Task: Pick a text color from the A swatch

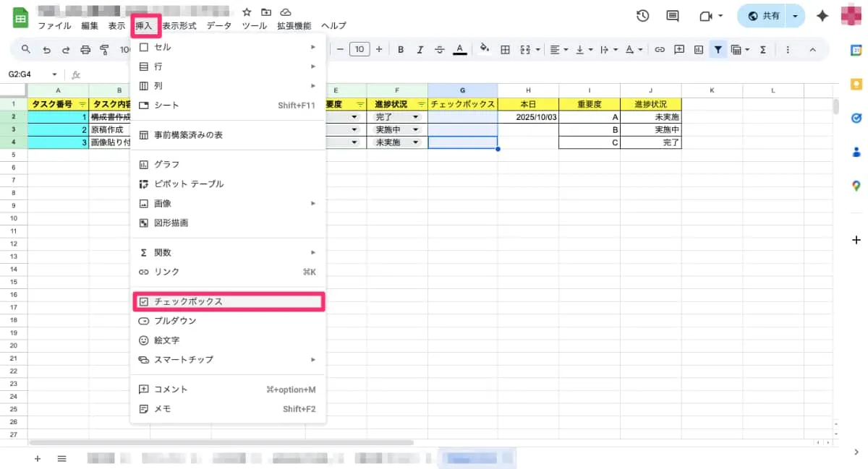Action: 459,49
